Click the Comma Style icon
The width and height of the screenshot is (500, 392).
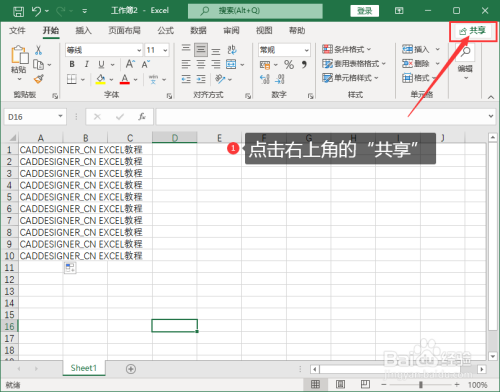(304, 64)
